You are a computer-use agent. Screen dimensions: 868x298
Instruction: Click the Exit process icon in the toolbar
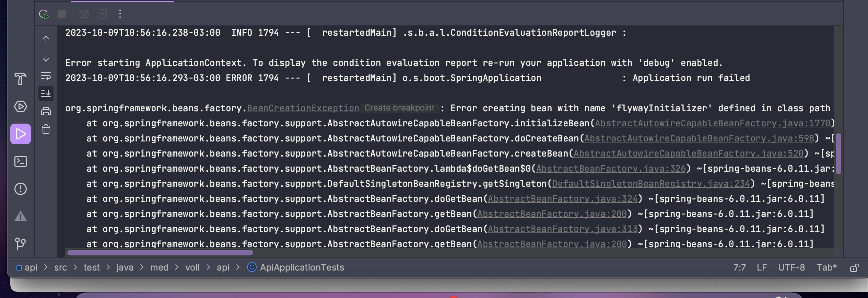click(103, 14)
